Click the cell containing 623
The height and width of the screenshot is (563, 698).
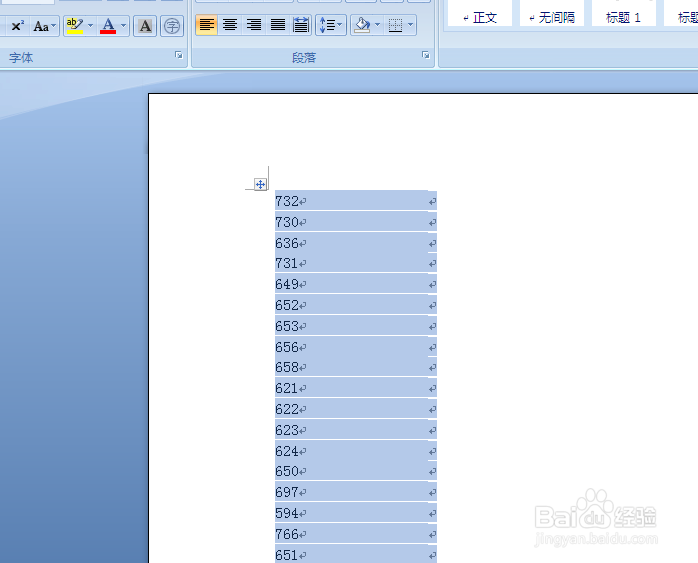point(352,429)
